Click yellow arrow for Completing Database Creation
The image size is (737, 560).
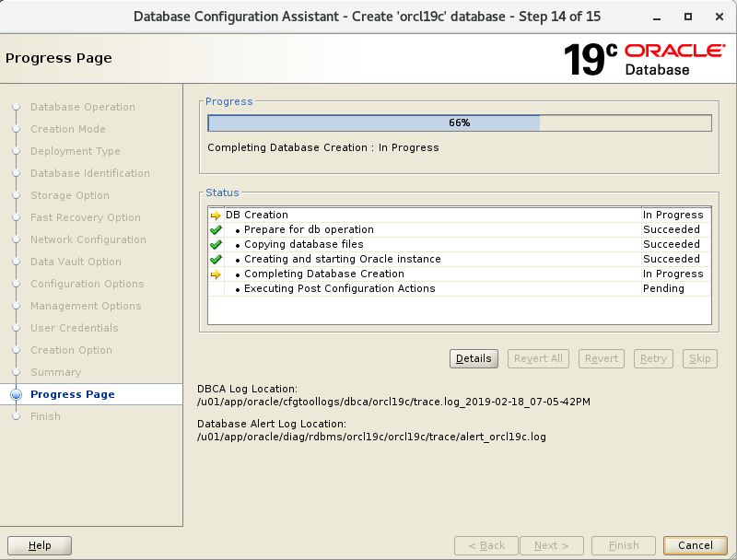[x=216, y=274]
